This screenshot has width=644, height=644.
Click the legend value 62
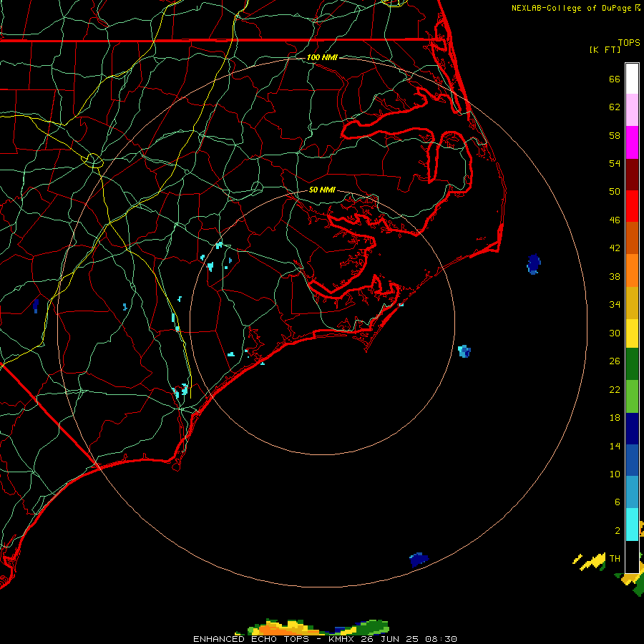[x=615, y=107]
